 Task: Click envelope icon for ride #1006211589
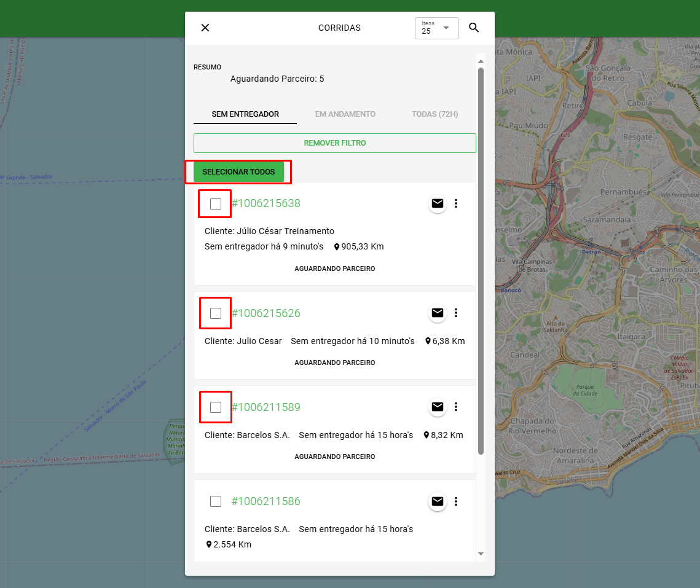pyautogui.click(x=438, y=407)
